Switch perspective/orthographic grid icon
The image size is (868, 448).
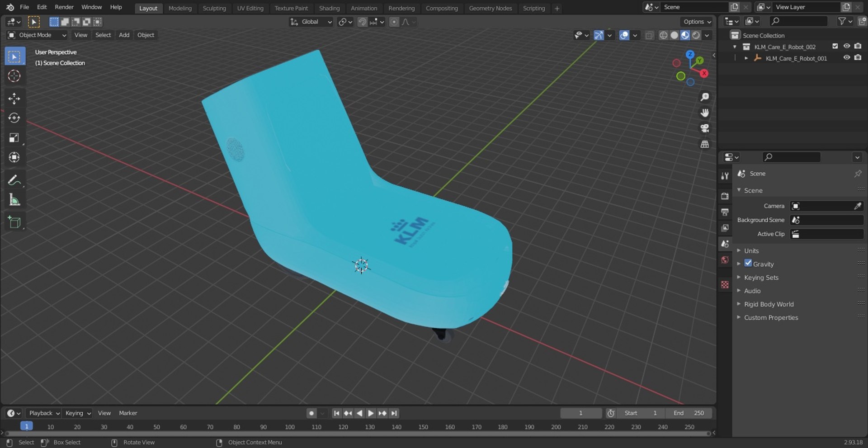(x=704, y=144)
